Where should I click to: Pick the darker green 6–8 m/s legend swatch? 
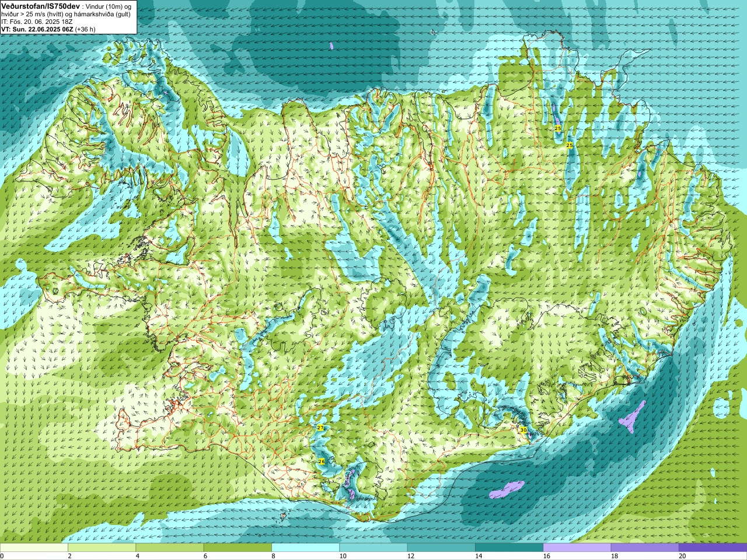(238, 548)
